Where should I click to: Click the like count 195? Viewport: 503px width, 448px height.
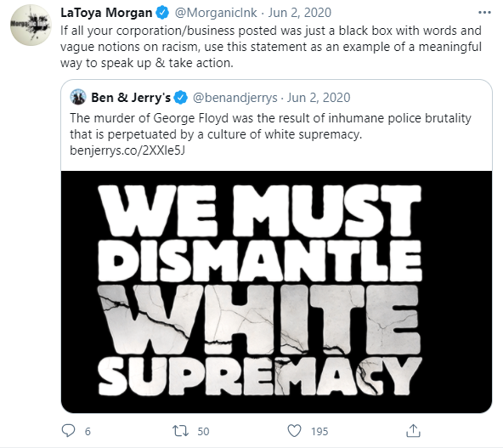319,431
